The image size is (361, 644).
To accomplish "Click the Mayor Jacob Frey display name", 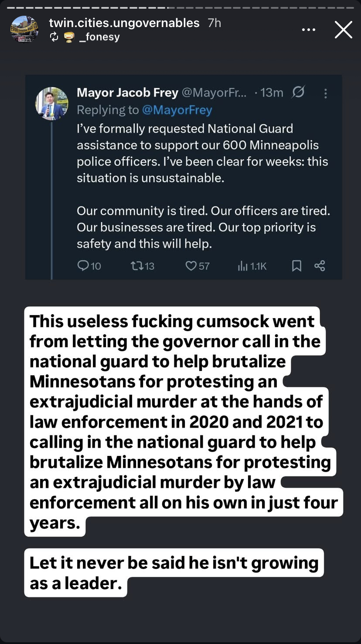I will [x=127, y=92].
